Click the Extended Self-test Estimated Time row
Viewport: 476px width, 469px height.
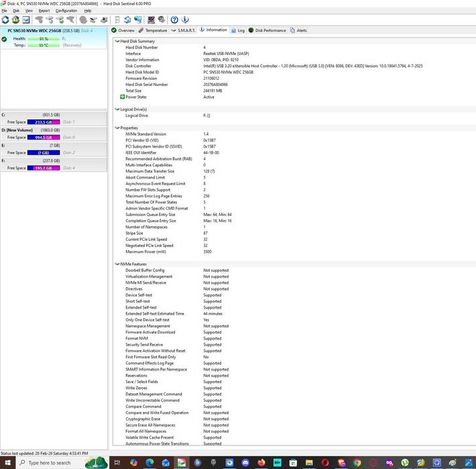point(294,314)
